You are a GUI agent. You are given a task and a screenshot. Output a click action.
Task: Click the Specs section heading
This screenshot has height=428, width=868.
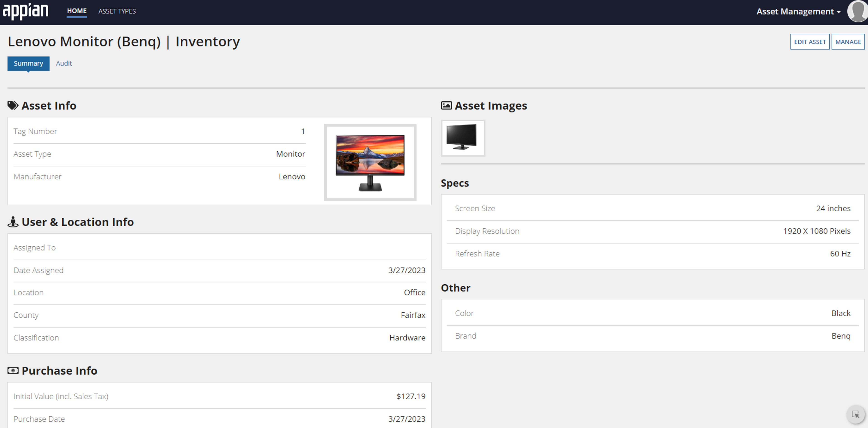point(455,183)
